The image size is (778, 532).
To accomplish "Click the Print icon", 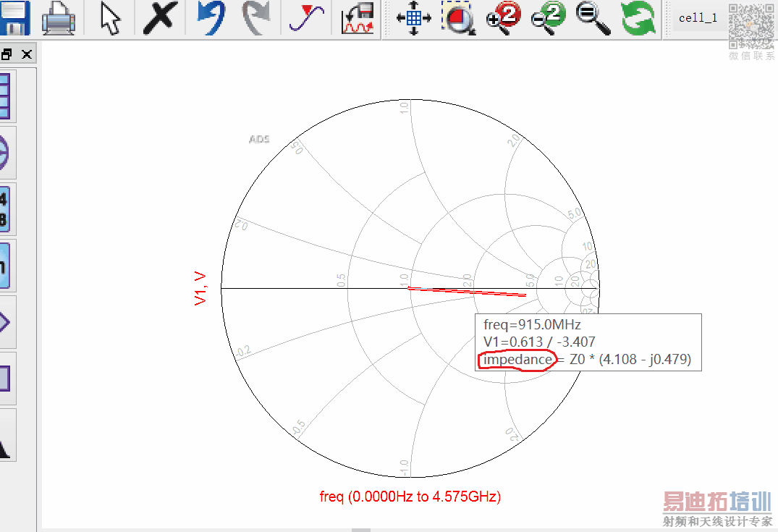I will tap(59, 18).
